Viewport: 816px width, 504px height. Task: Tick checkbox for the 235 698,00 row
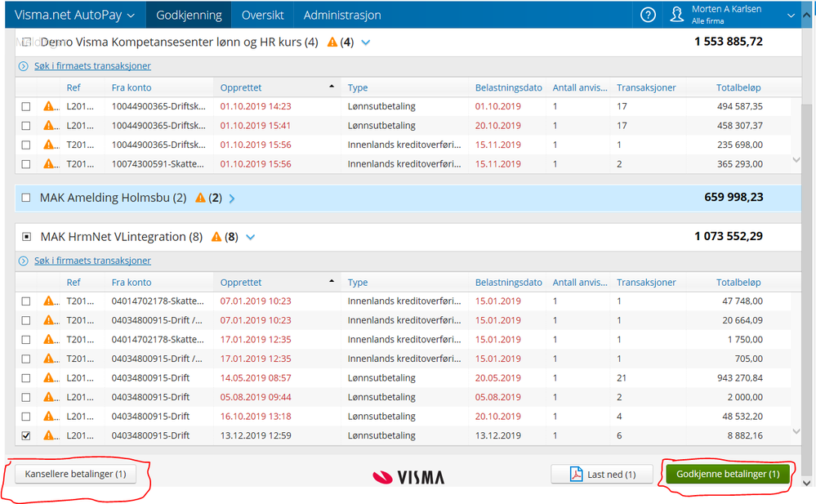pyautogui.click(x=26, y=145)
